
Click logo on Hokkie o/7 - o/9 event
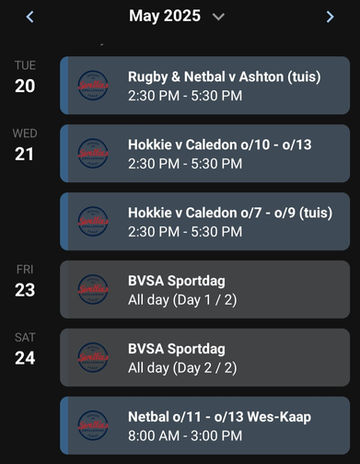click(93, 221)
